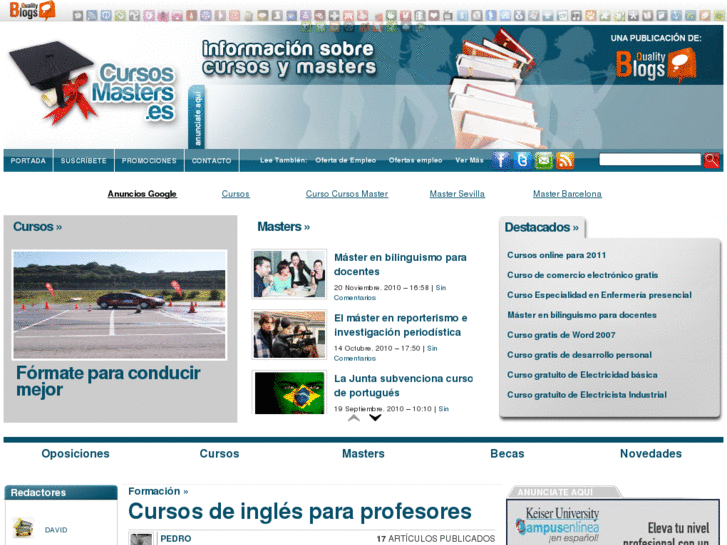Open 'Curso Especialidad en Enfermería presencial'

click(x=599, y=295)
